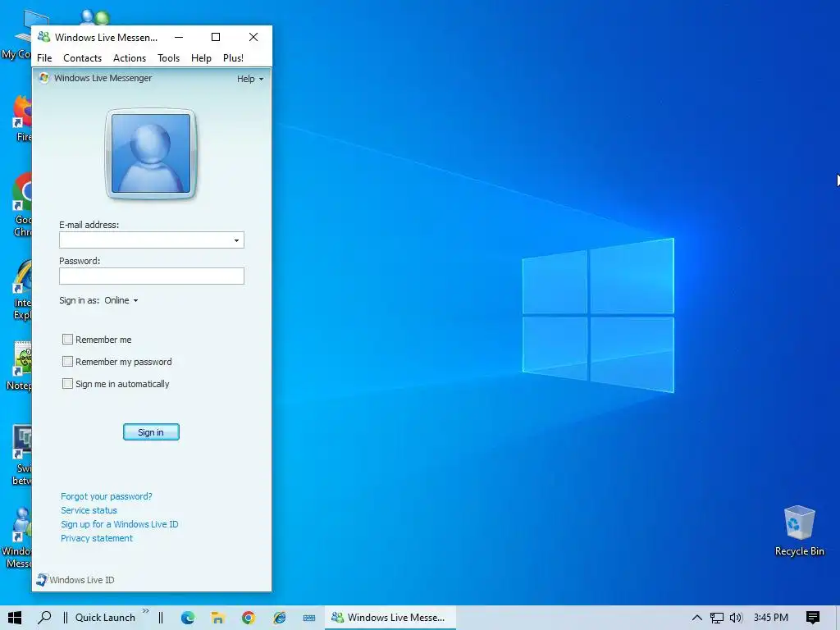This screenshot has width=840, height=630.
Task: Launch Internet Explorer from taskbar
Action: (279, 618)
